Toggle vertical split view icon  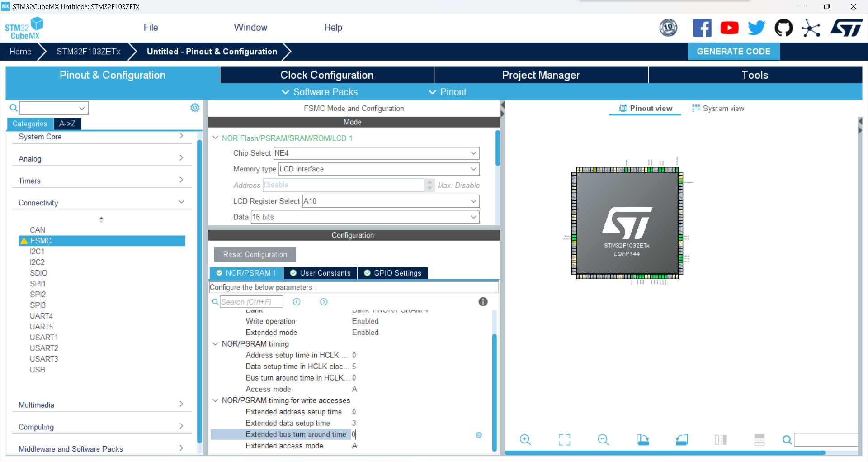coord(721,439)
